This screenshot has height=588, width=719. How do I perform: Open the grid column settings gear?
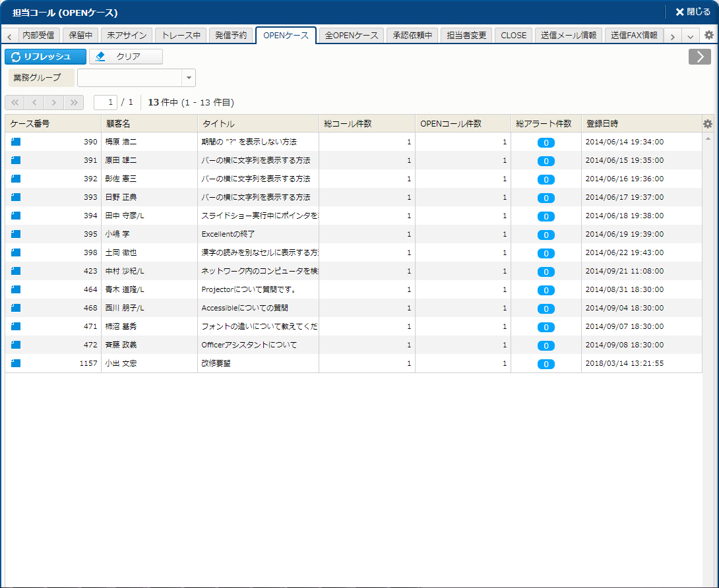pyautogui.click(x=708, y=124)
